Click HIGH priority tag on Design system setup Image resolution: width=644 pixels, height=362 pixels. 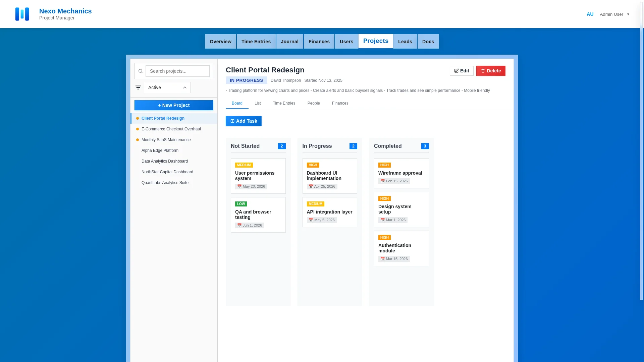(384, 198)
